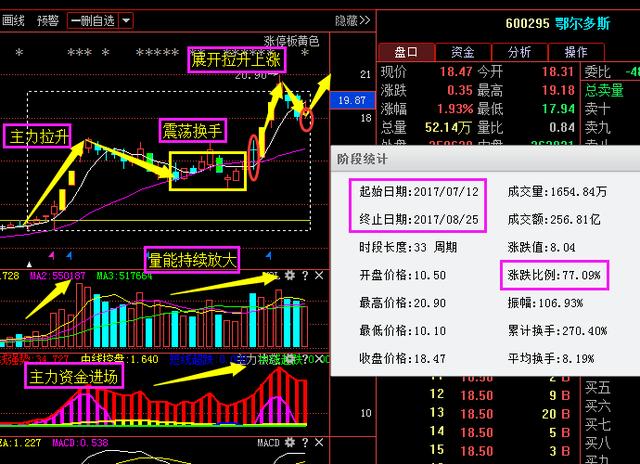Open settings gear on the volume panel
Viewport: 640px width, 464px height.
tap(288, 275)
